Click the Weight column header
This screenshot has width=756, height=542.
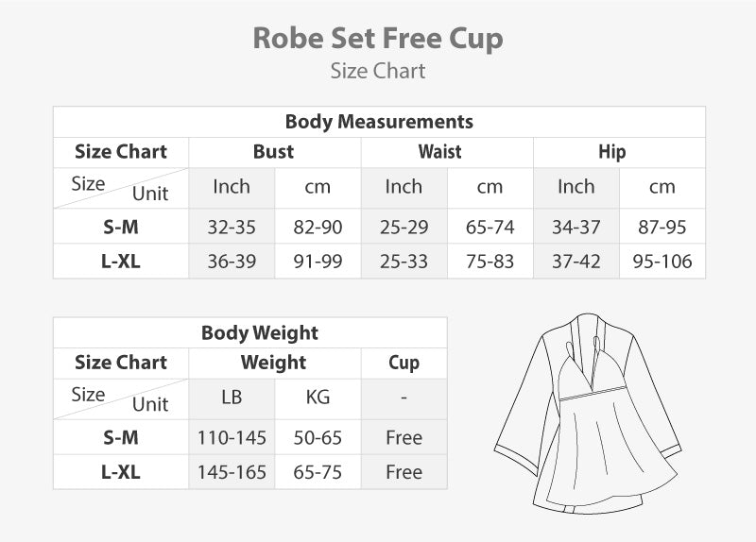click(274, 363)
